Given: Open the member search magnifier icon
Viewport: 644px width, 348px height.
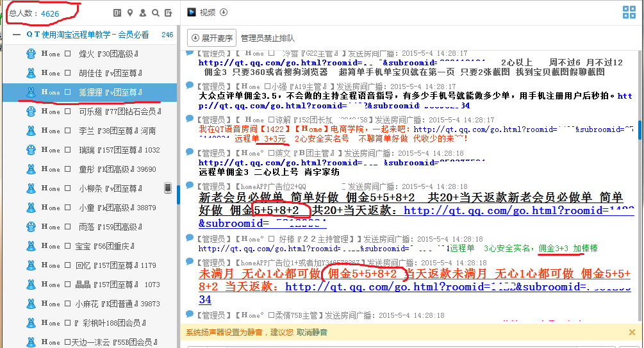Looking at the screenshot, I should click(x=156, y=12).
